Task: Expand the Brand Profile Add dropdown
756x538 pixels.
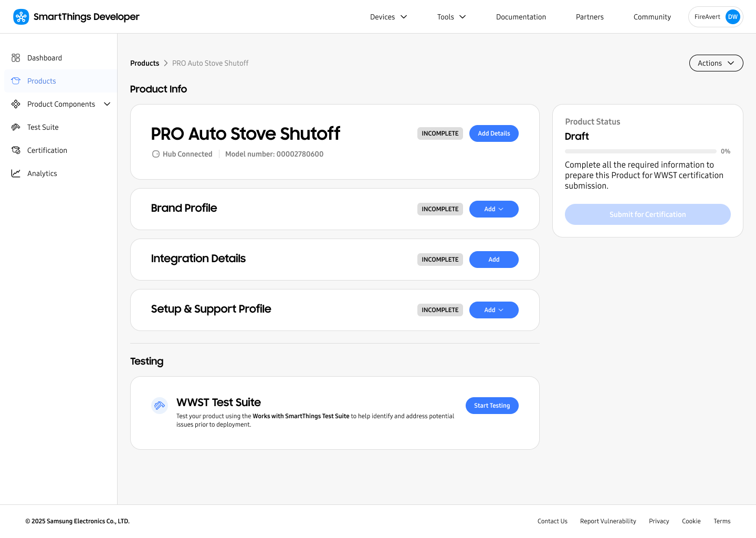Action: [x=493, y=209]
